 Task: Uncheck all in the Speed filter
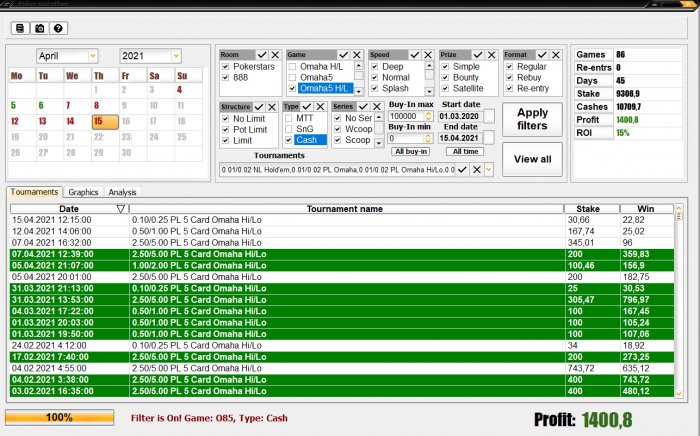(x=428, y=55)
